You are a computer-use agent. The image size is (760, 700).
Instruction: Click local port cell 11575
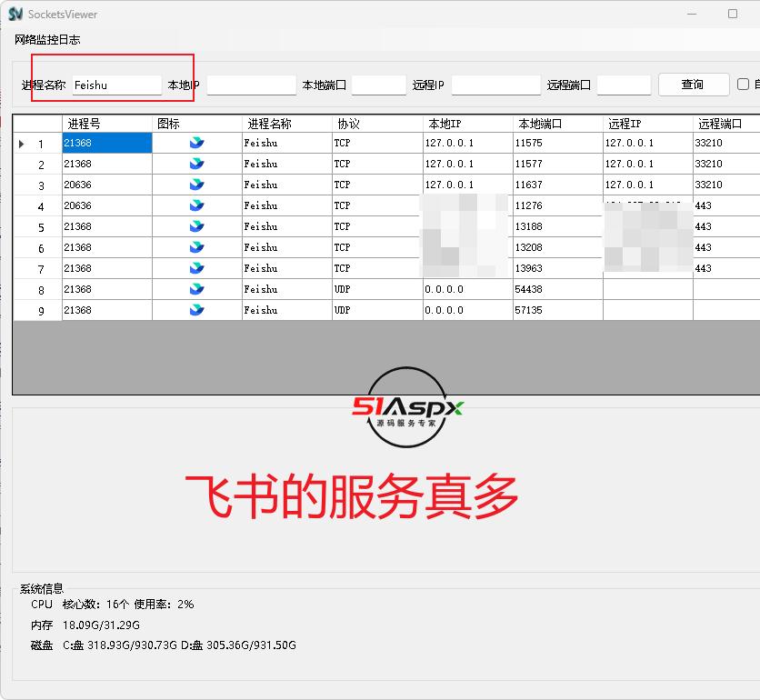point(558,143)
